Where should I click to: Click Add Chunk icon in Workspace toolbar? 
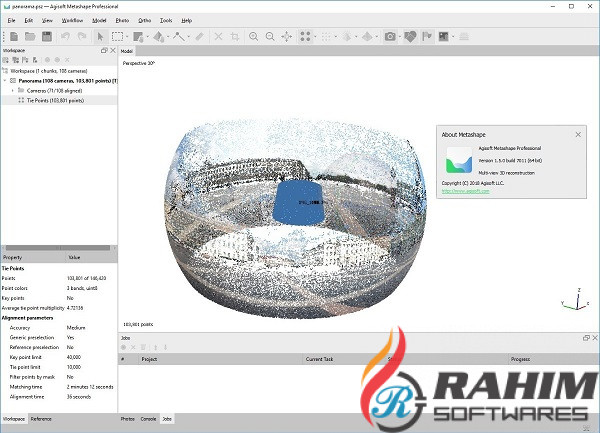pyautogui.click(x=6, y=60)
